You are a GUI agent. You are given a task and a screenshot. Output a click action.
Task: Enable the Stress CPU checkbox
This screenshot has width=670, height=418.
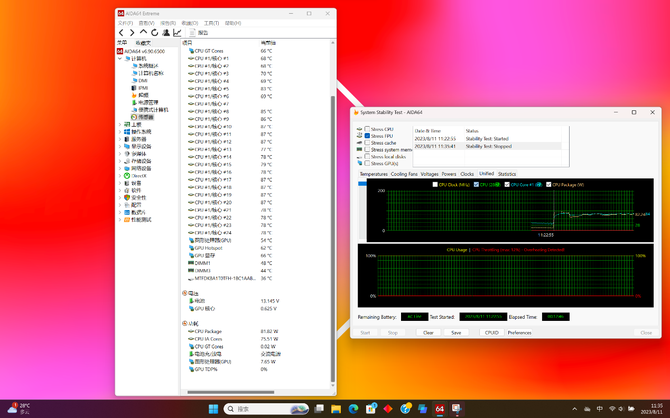[x=367, y=129]
